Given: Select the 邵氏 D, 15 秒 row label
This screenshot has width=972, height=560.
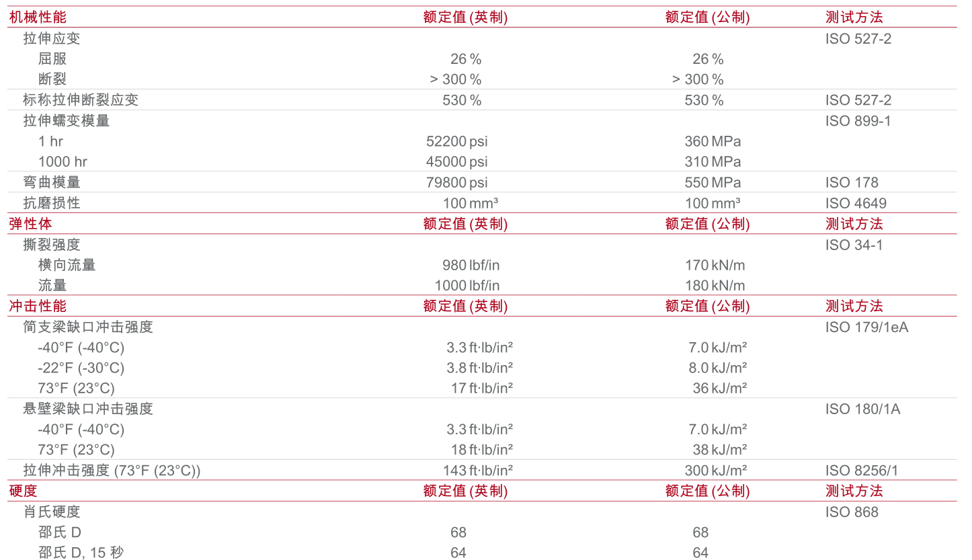Looking at the screenshot, I should [81, 553].
